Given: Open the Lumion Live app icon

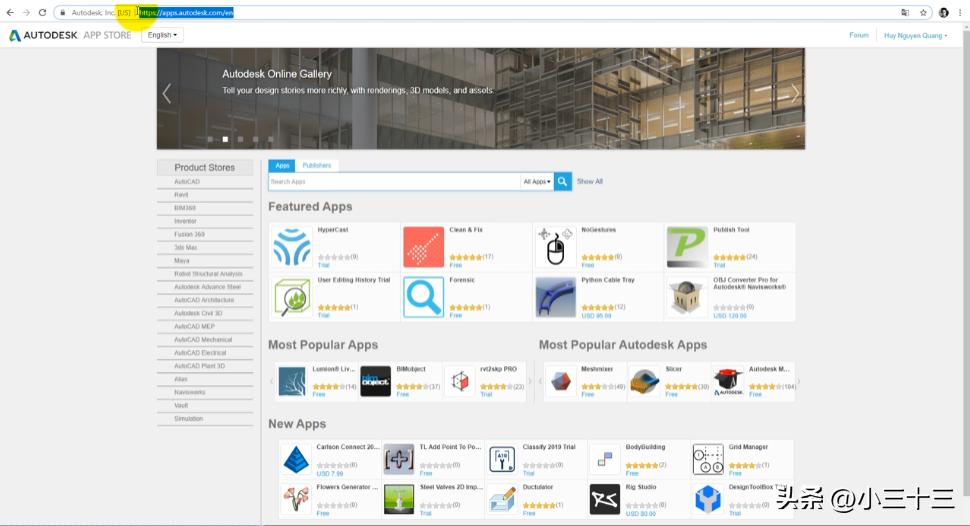Looking at the screenshot, I should click(292, 381).
